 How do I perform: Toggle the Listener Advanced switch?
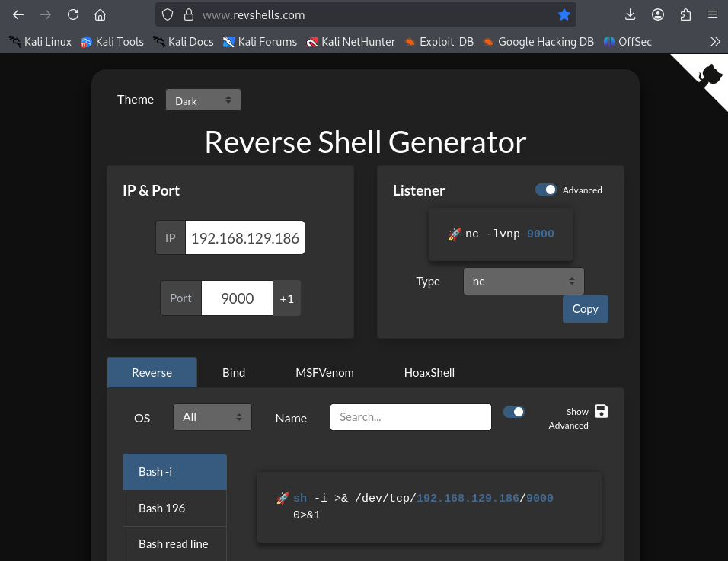click(545, 190)
